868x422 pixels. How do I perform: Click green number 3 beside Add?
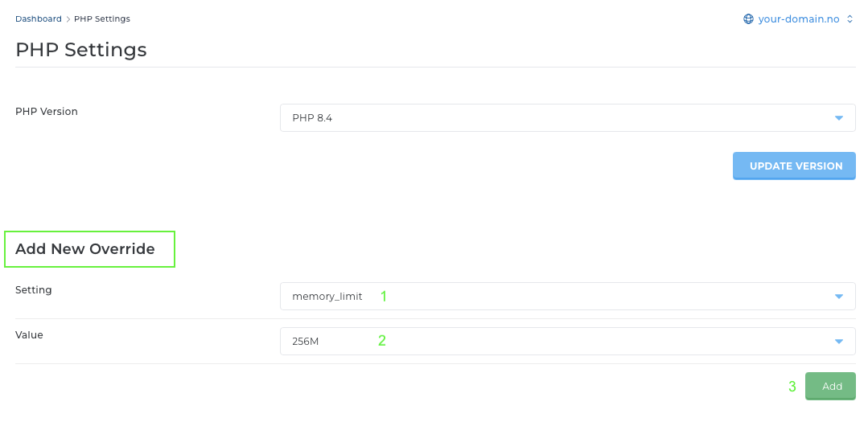click(x=792, y=387)
